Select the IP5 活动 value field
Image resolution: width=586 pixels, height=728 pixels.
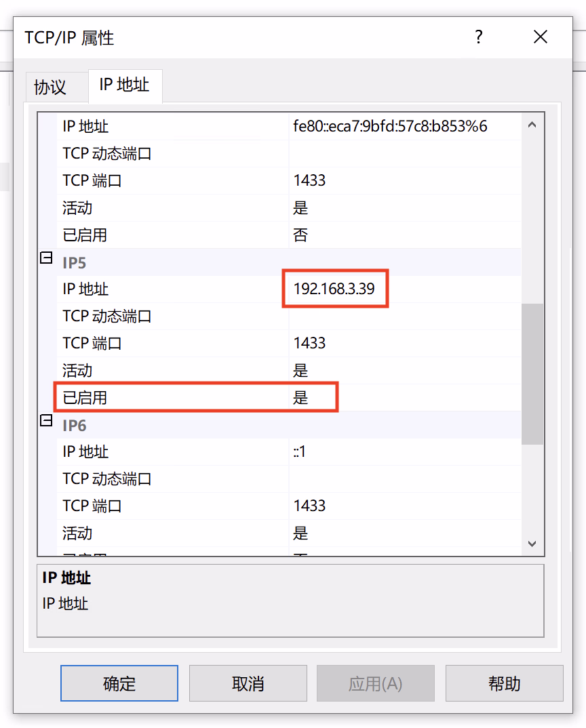point(404,371)
